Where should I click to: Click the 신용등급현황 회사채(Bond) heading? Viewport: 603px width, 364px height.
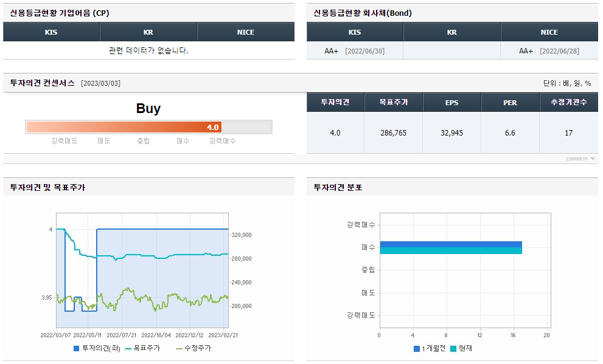coord(363,13)
